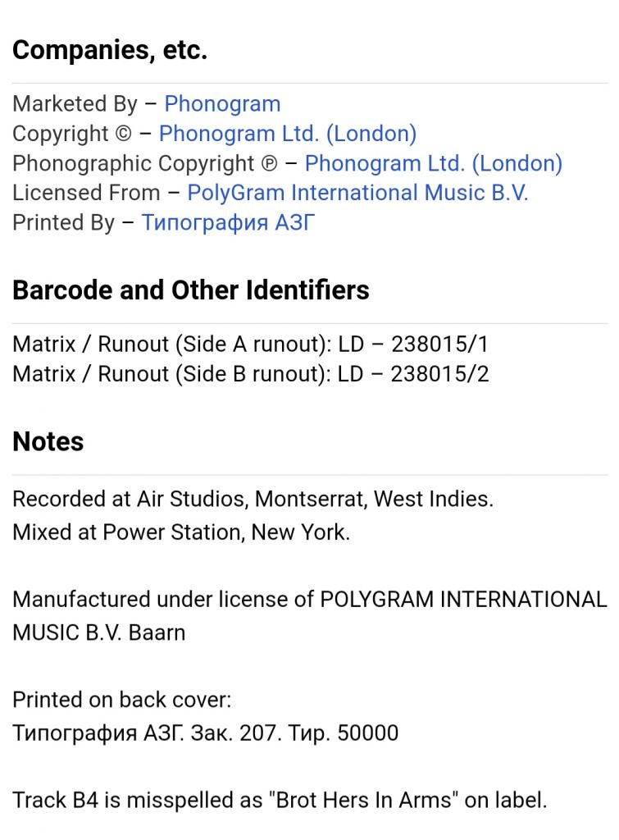This screenshot has height=840, width=619.
Task: Click the Printed on back cover line
Action: (122, 700)
